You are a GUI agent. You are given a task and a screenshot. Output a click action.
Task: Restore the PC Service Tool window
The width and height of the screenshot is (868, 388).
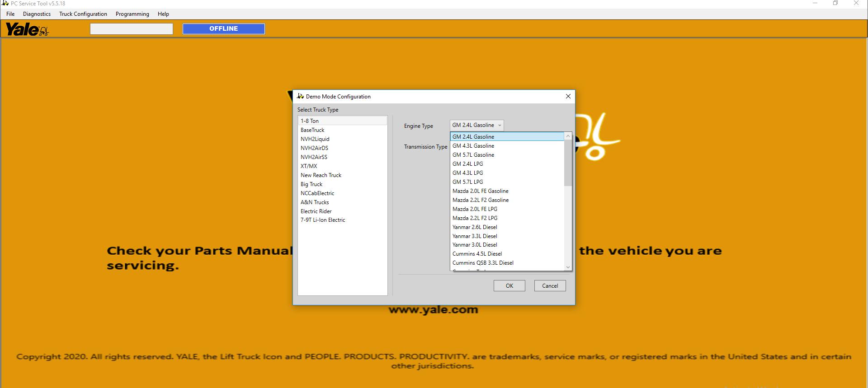835,3
